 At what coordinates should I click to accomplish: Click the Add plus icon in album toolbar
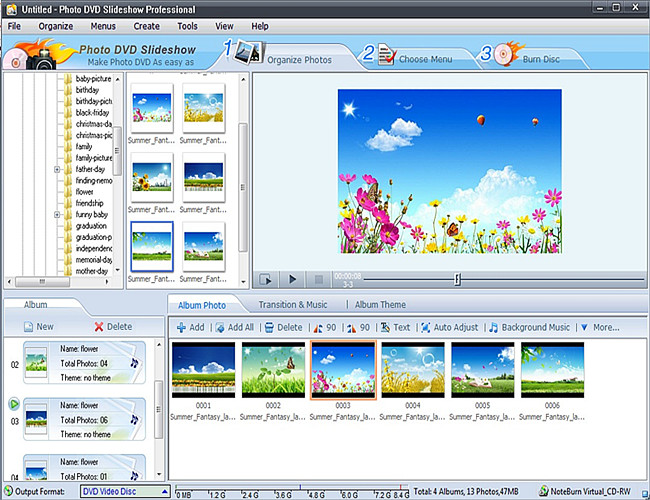tap(181, 328)
